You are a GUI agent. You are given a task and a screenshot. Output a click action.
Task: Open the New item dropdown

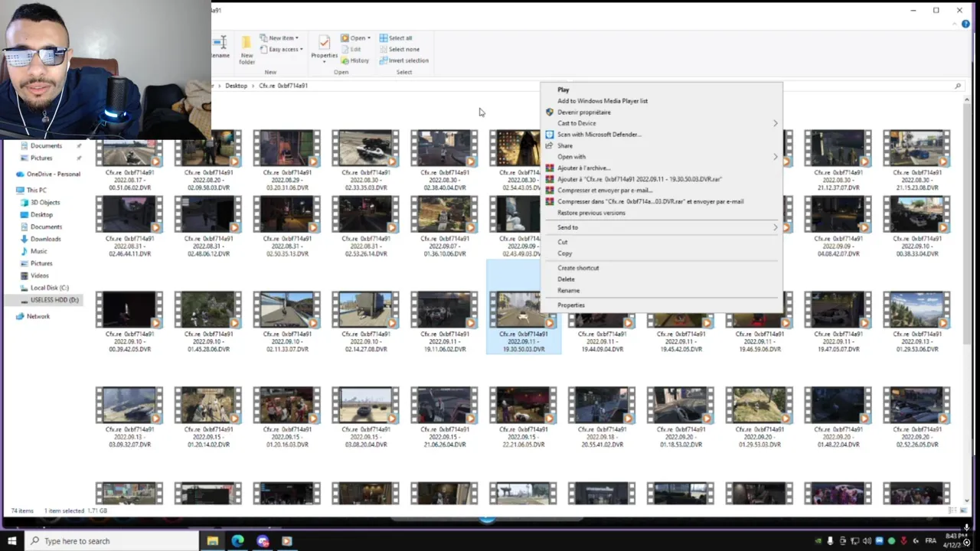click(279, 37)
